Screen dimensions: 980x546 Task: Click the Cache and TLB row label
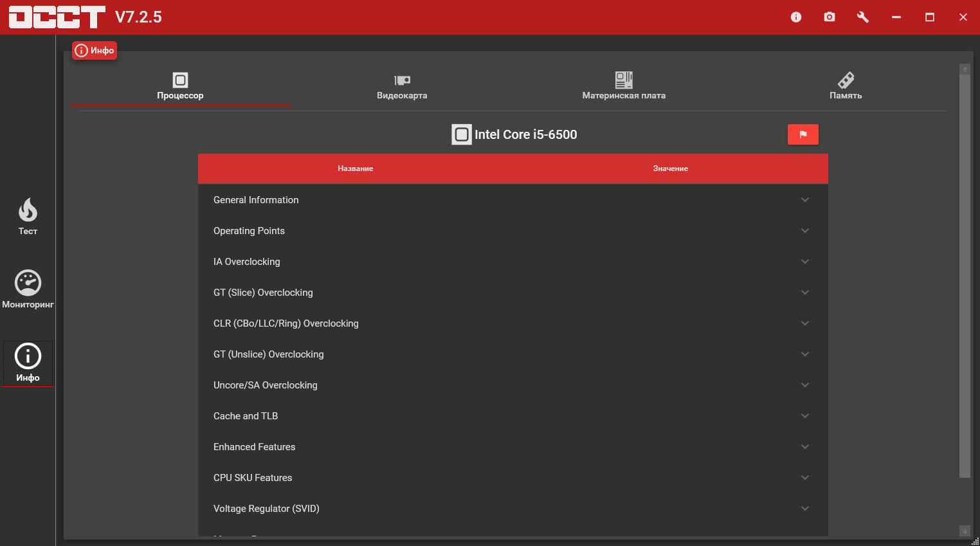[246, 416]
